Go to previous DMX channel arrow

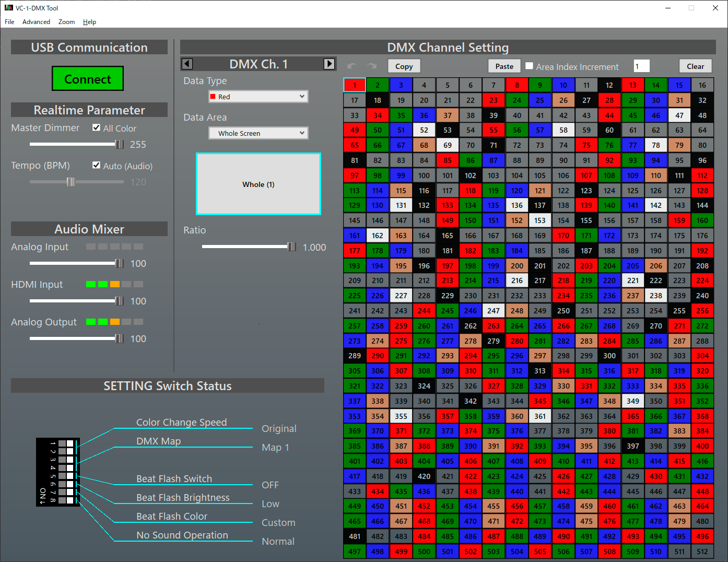point(187,64)
